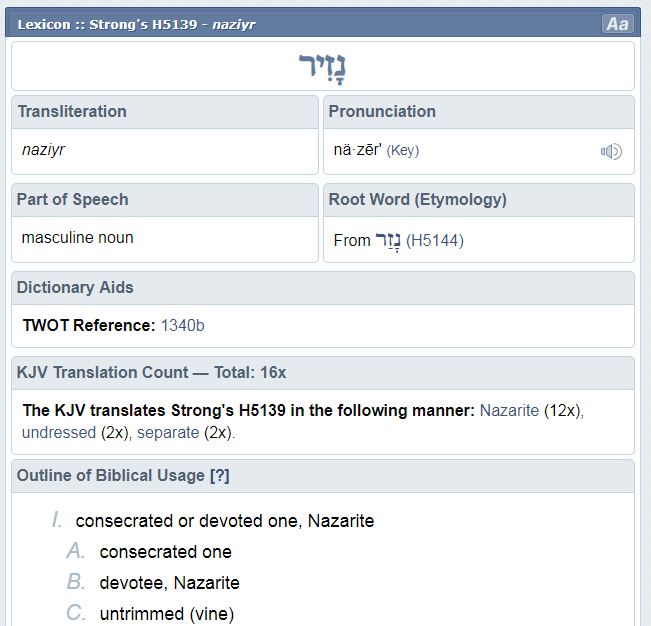Screen dimensions: 651x626
Task: Click the Dictionary Aids section header
Action: pos(75,287)
